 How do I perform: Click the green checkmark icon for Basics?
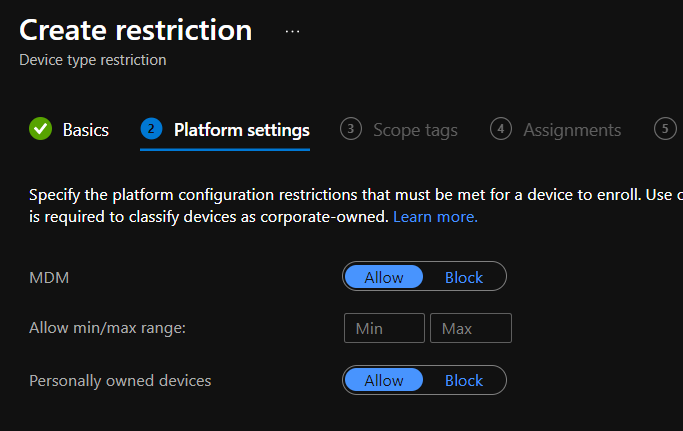[41, 129]
